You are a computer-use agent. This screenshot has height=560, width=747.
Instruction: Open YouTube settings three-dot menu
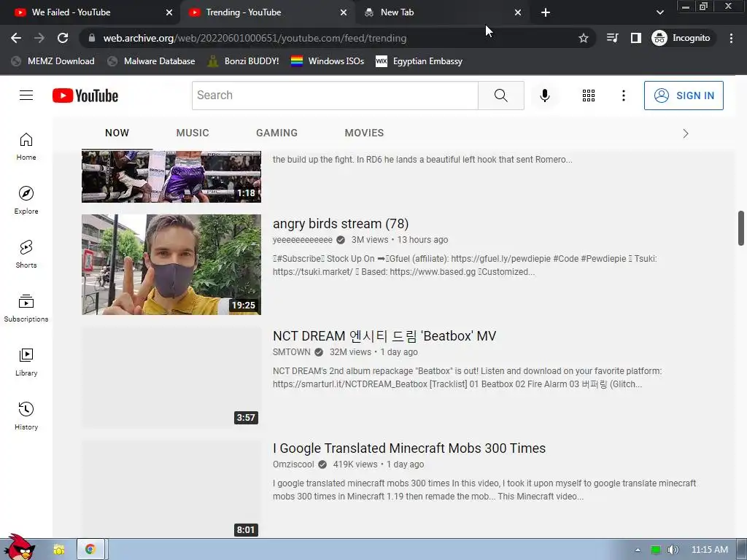[623, 96]
